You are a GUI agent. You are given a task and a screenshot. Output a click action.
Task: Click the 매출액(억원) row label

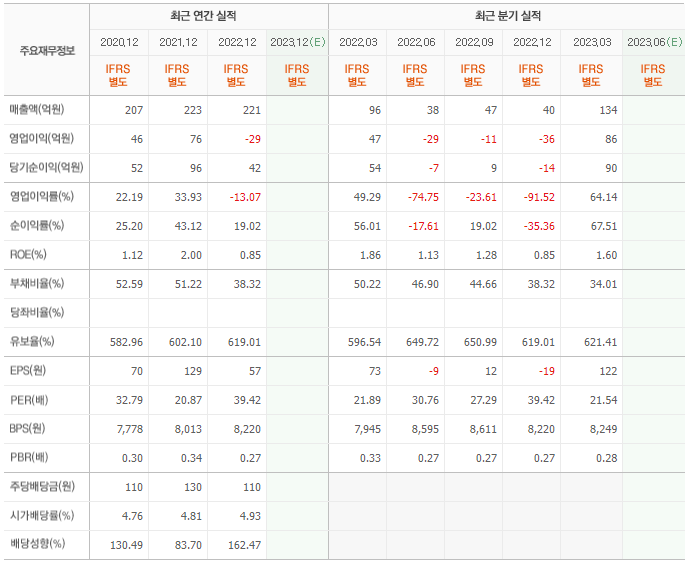[x=37, y=109]
